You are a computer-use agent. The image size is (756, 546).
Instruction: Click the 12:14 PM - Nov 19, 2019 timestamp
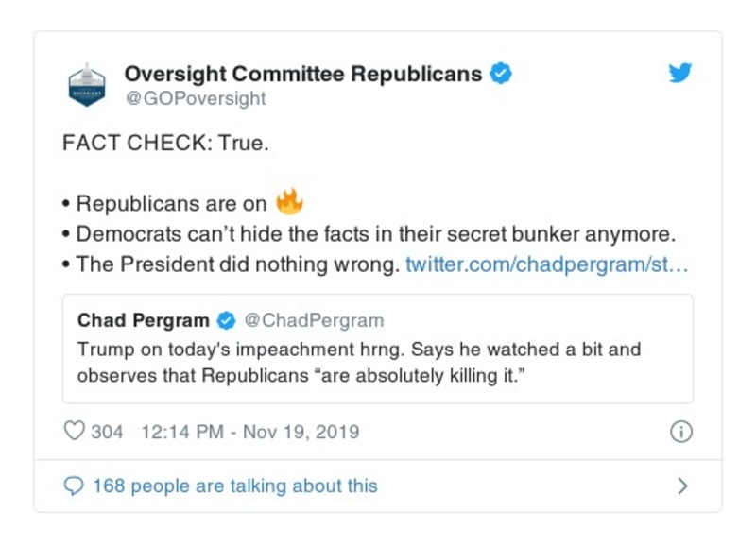pos(249,432)
